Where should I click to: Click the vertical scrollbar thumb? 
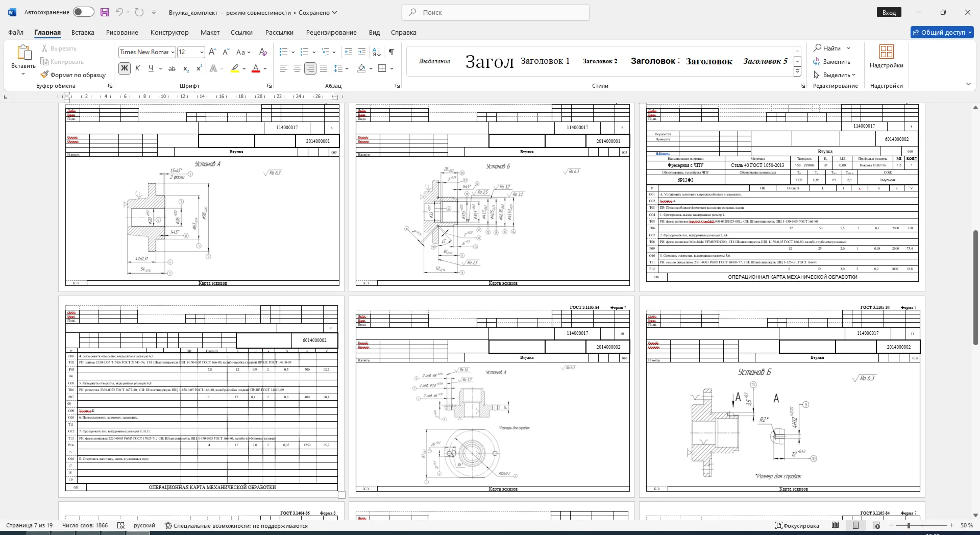point(975,288)
